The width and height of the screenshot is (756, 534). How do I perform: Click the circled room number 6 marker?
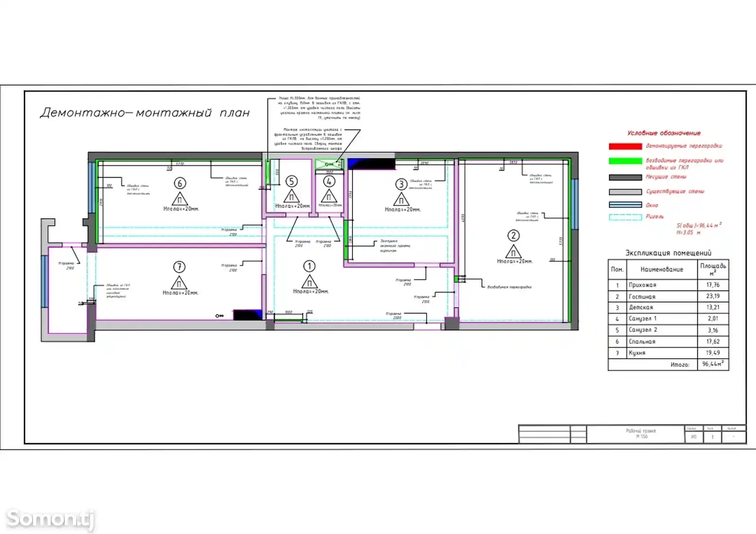(180, 183)
